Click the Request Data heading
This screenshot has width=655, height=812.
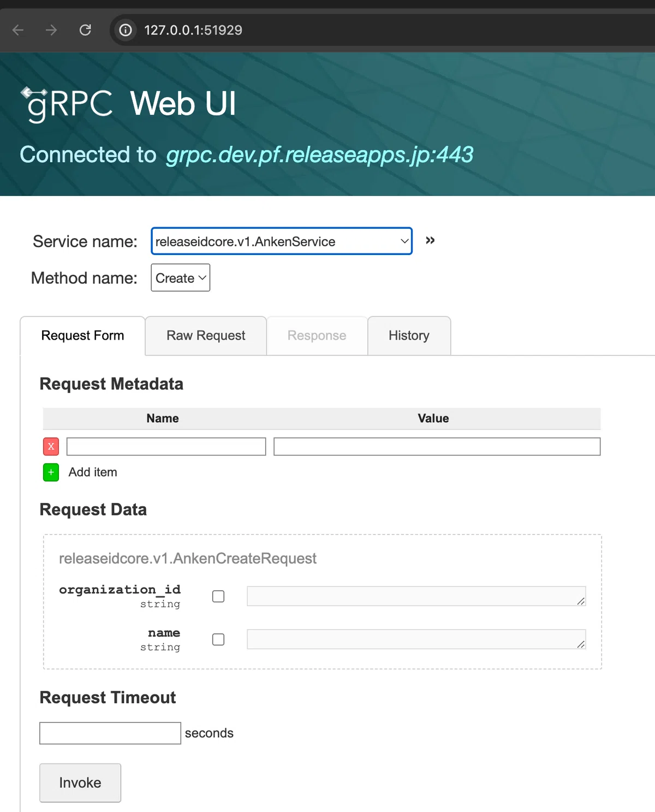(x=93, y=509)
